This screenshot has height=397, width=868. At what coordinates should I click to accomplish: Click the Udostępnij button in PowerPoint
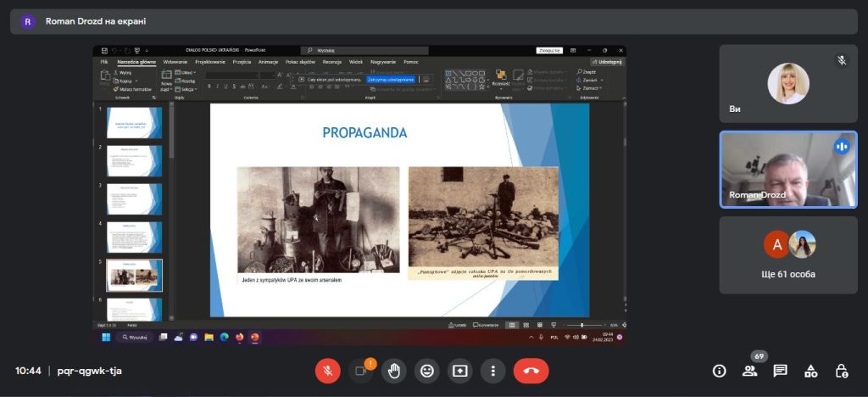pyautogui.click(x=608, y=62)
